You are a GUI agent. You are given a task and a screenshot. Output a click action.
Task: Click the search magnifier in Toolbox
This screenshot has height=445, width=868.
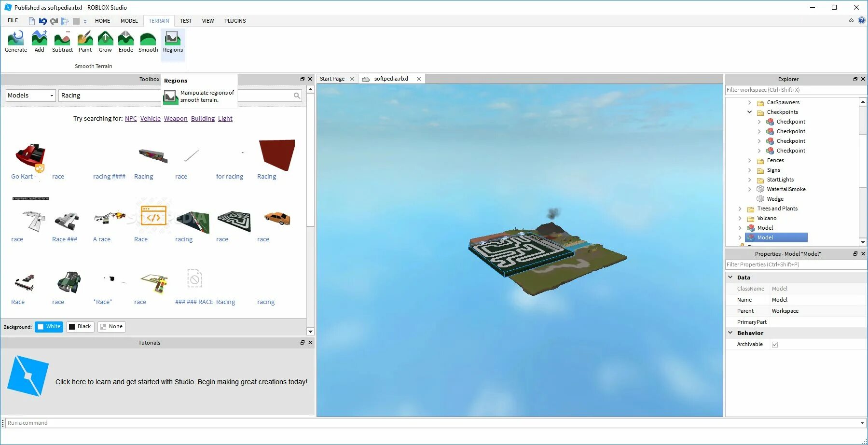tap(297, 96)
